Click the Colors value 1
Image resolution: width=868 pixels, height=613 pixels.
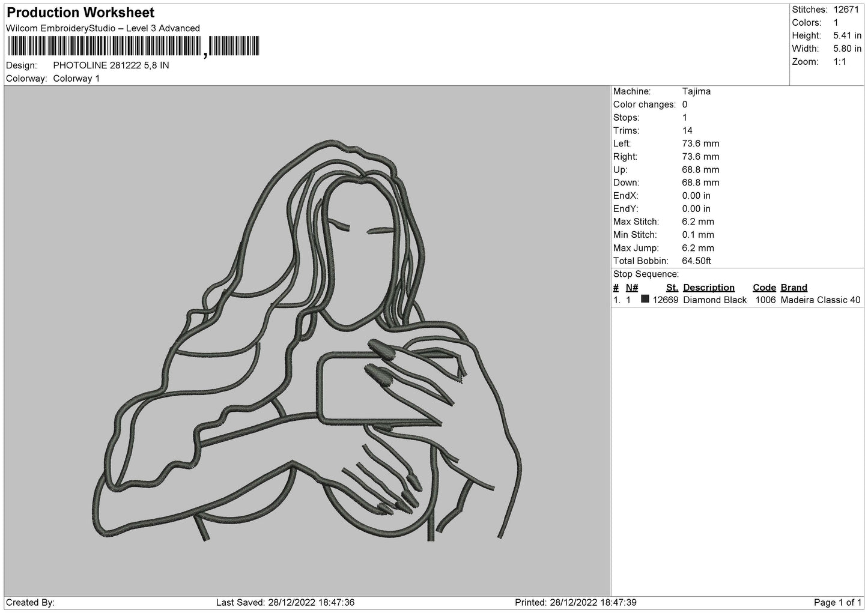(x=836, y=23)
